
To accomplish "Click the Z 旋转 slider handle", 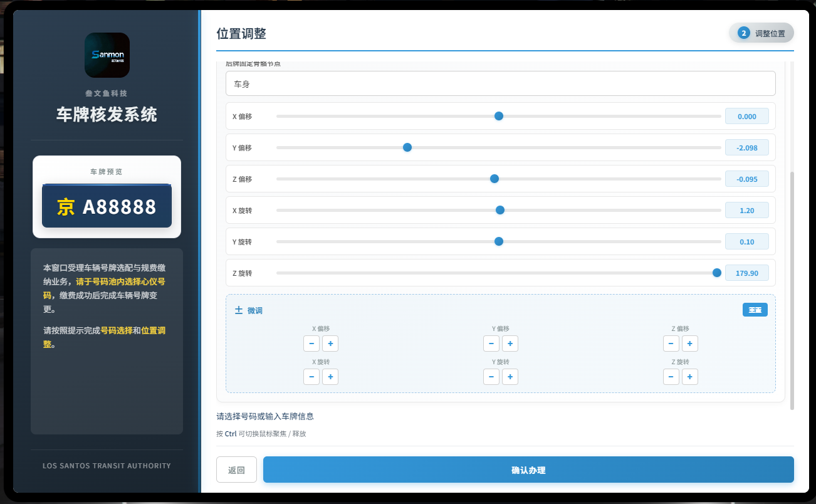I will coord(717,273).
